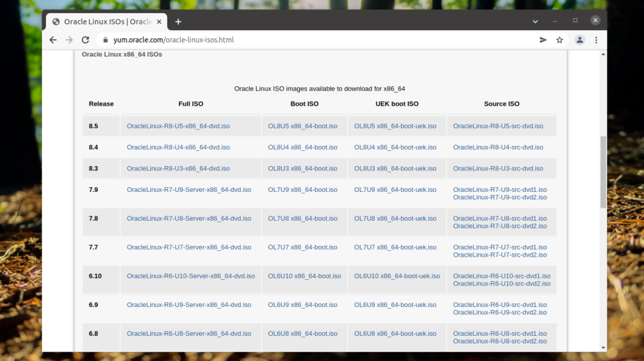Click the vertical scrollbar thumb
The width and height of the screenshot is (644, 361).
pos(603,172)
